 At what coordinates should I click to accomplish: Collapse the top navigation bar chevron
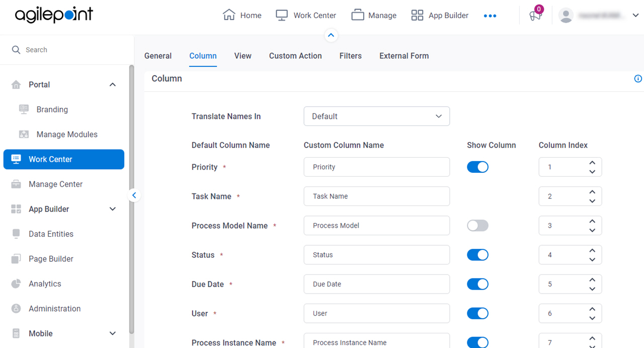pyautogui.click(x=331, y=35)
